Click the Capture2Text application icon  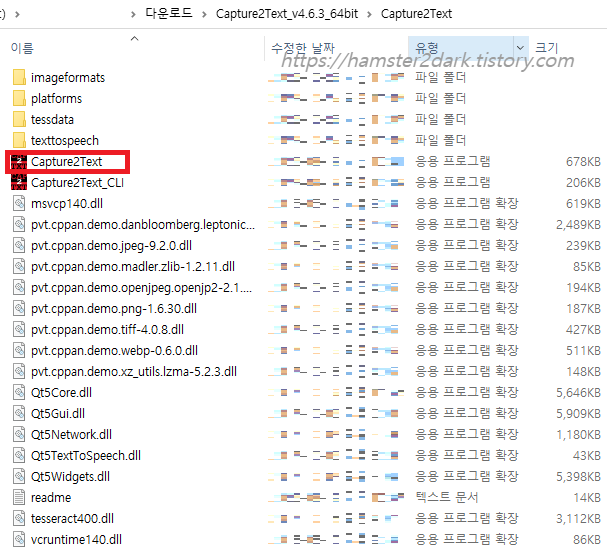point(19,161)
